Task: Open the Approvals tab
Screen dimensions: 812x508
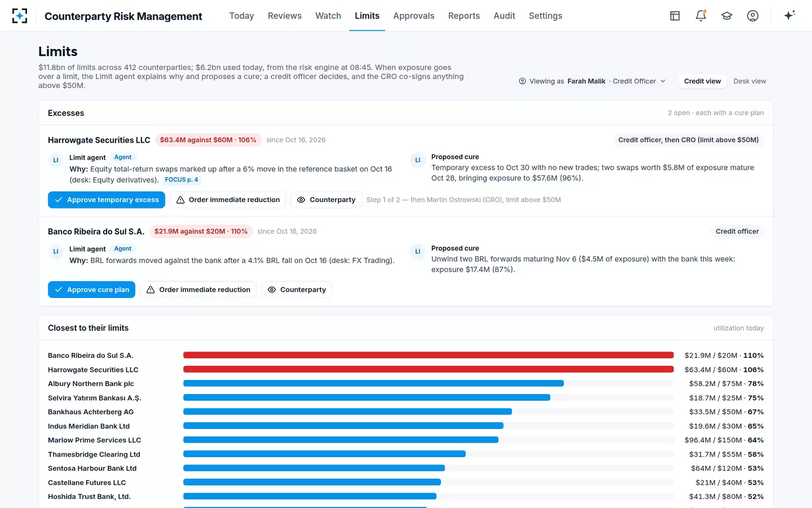Action: [414, 16]
